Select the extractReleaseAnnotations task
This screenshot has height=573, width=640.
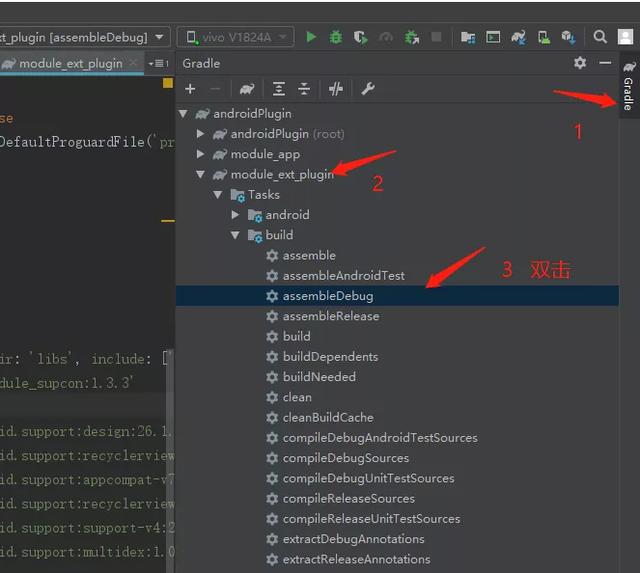pyautogui.click(x=356, y=559)
